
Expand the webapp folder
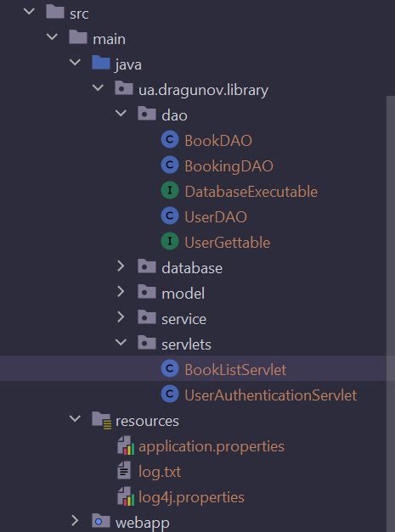coord(75,520)
